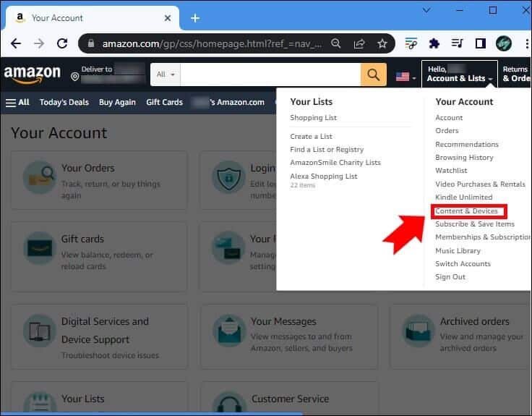Image resolution: width=532 pixels, height=416 pixels.
Task: Click the Your Orders card title
Action: pyautogui.click(x=88, y=168)
